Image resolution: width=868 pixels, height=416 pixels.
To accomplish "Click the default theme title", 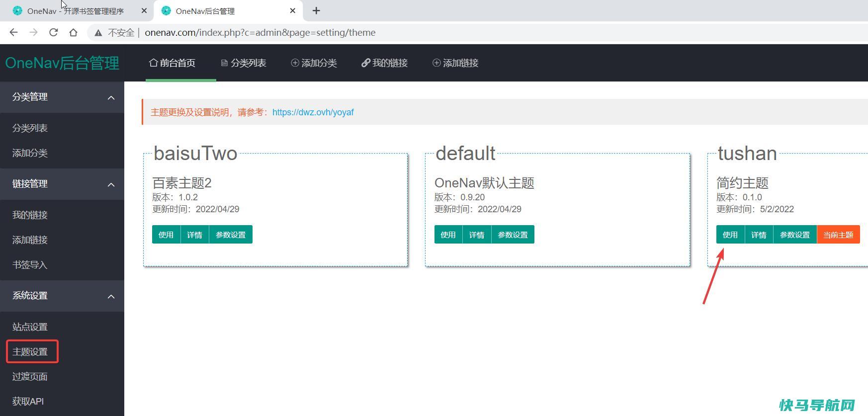I will click(x=465, y=153).
